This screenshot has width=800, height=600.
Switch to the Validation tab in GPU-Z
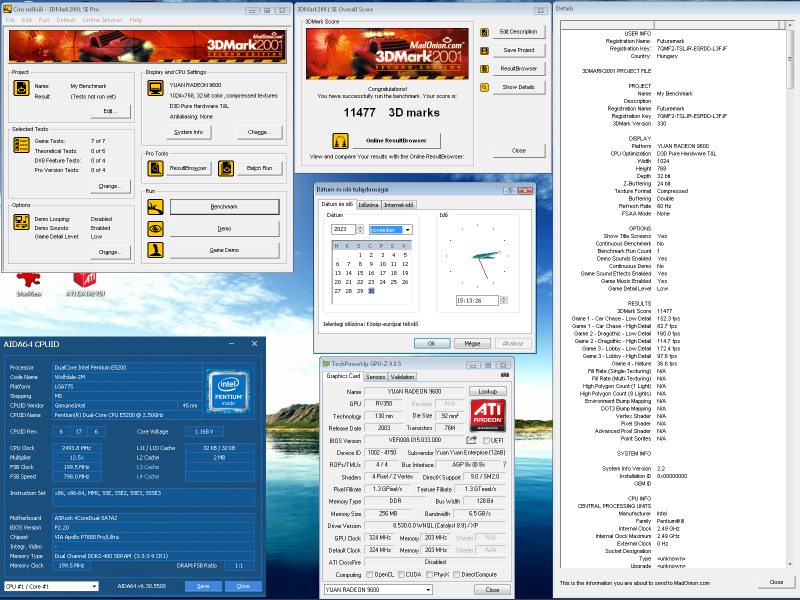point(402,377)
